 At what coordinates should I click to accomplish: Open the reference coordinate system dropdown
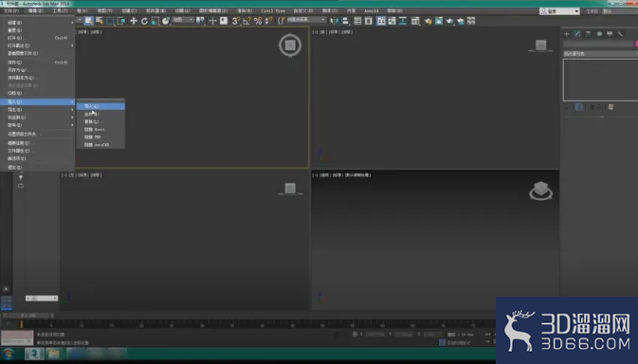pyautogui.click(x=183, y=20)
